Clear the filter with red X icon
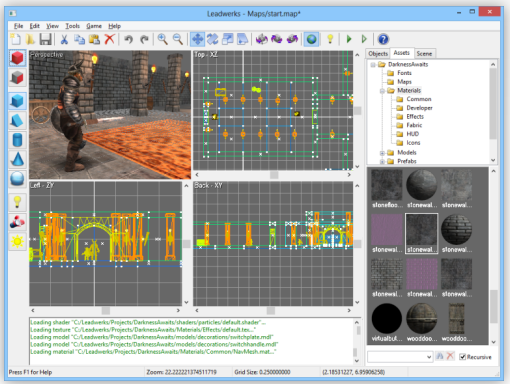This screenshot has width=510, height=384. point(450,356)
